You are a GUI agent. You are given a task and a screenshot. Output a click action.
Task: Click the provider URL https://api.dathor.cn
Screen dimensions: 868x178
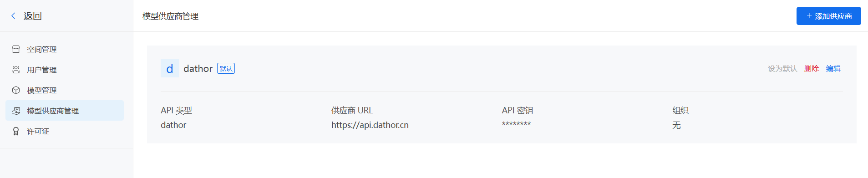point(370,125)
